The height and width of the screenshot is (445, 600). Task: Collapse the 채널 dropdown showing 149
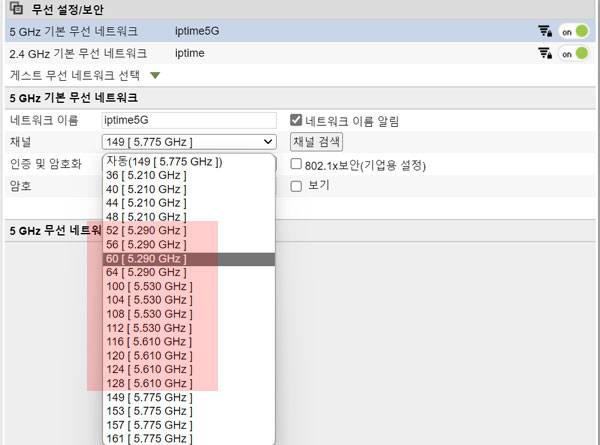pyautogui.click(x=188, y=142)
